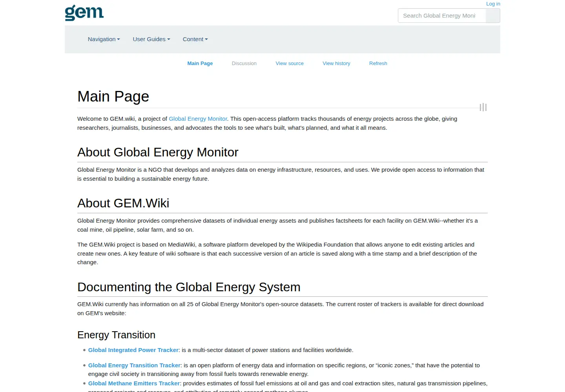Click the gem logo
Viewport: 565px width, 392px height.
pos(84,13)
